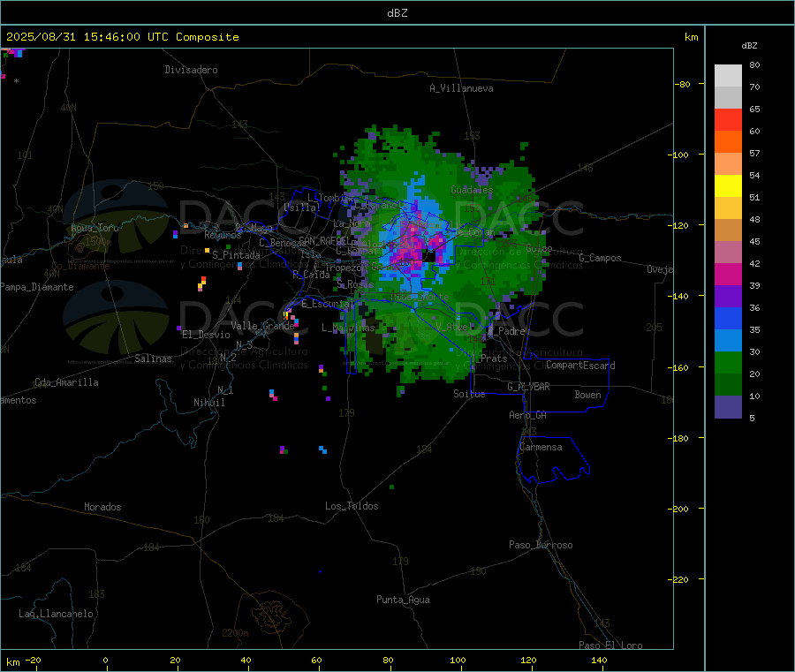Click the red 60-65 dBZ legend swatch
The image size is (795, 672).
pos(728,119)
